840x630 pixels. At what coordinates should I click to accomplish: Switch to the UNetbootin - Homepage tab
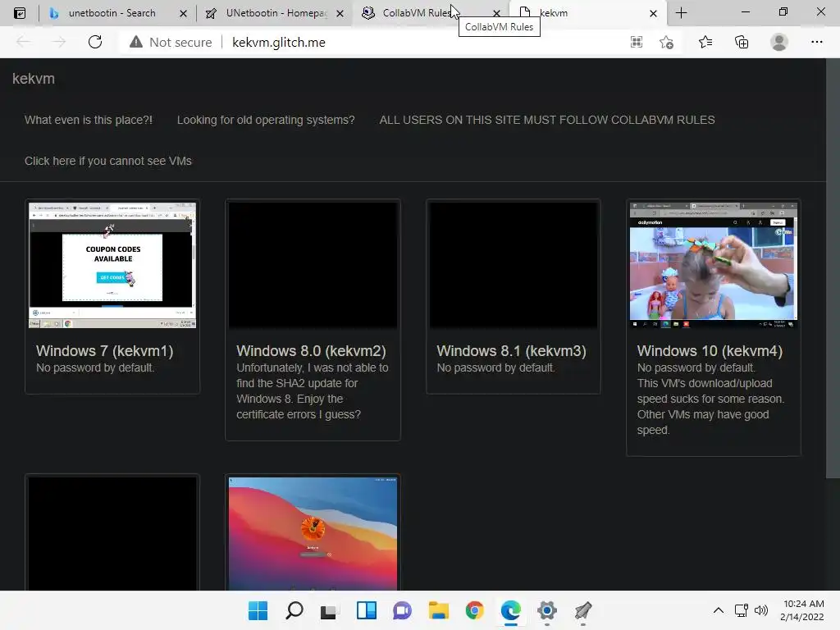click(x=274, y=13)
